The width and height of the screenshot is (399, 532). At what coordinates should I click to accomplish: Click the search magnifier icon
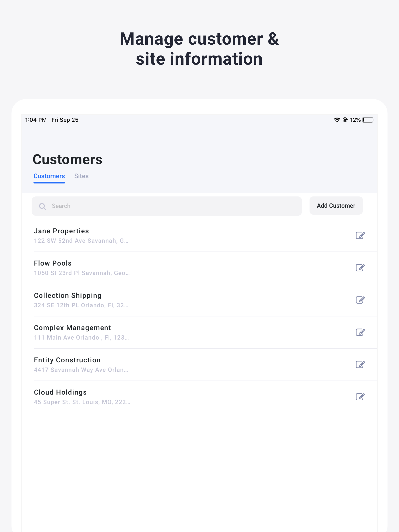coord(42,206)
